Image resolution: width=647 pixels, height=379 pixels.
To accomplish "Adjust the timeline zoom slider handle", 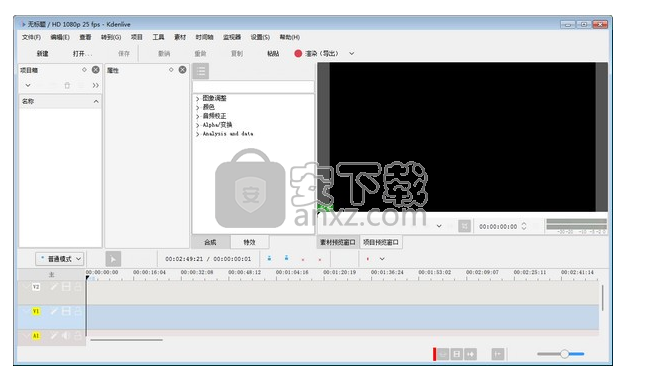I will click(x=564, y=354).
